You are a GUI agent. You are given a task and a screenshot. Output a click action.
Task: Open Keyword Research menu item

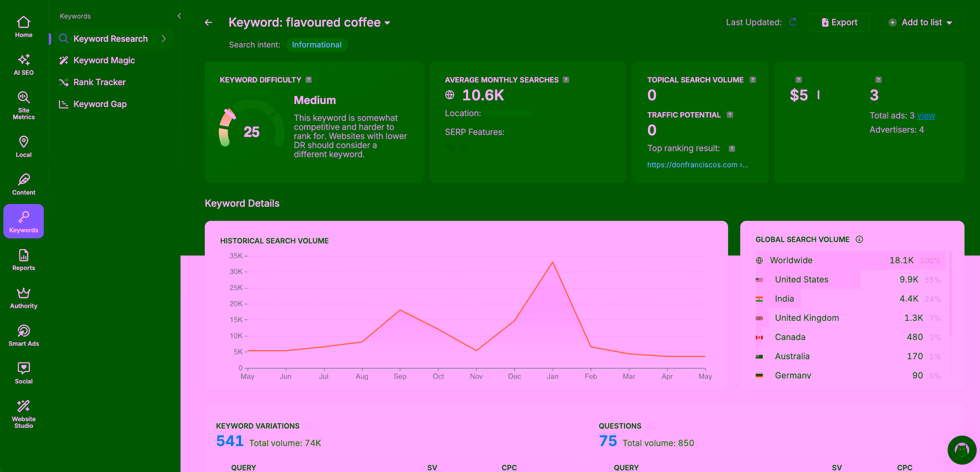[x=112, y=38]
